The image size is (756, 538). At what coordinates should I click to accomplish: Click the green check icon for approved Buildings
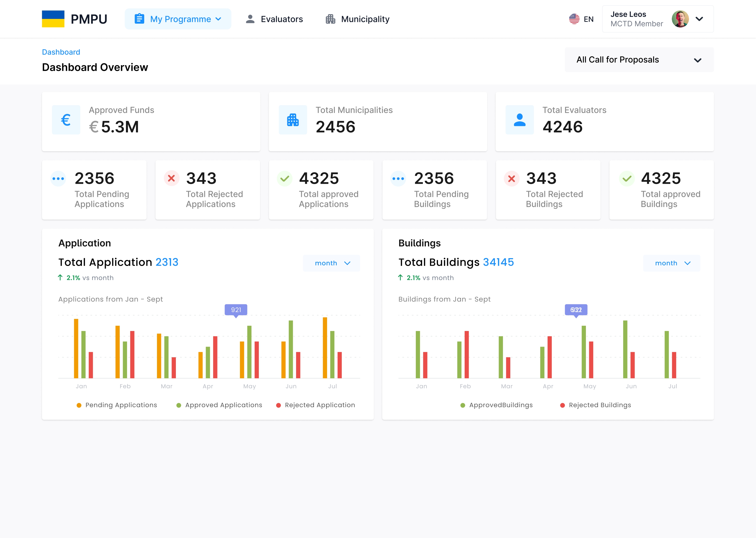pos(627,179)
